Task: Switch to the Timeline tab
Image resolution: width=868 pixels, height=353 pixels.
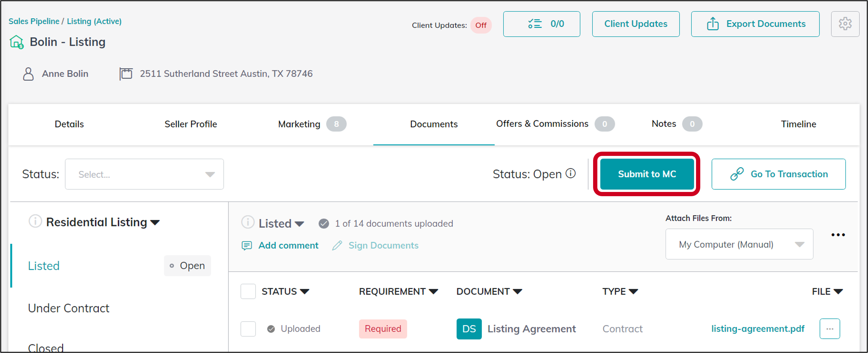Action: (x=799, y=124)
